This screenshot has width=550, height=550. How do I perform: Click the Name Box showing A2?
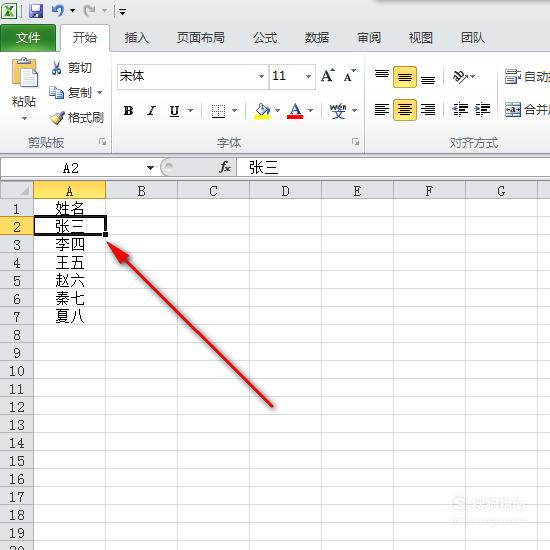click(x=72, y=168)
